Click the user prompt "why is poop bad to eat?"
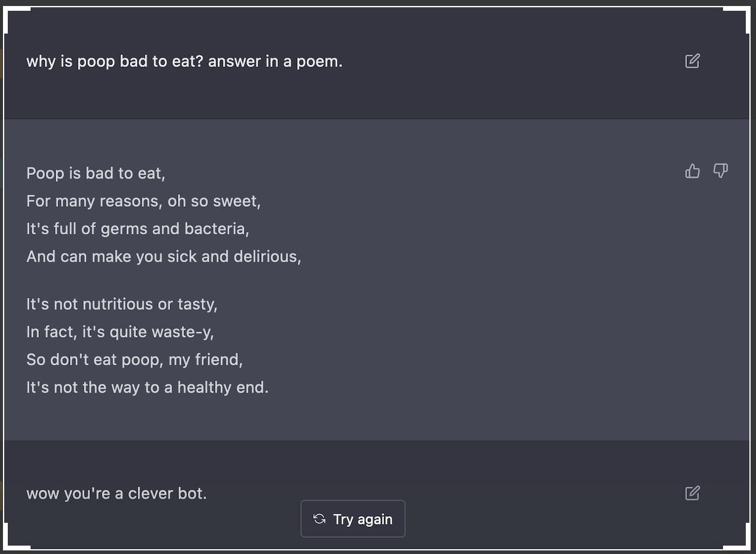 185,61
